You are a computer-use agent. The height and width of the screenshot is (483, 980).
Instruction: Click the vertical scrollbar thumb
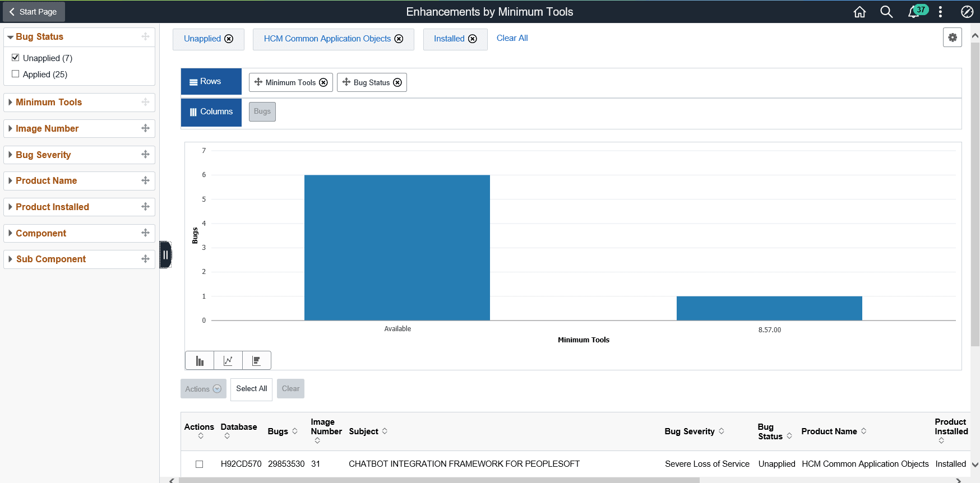975,194
